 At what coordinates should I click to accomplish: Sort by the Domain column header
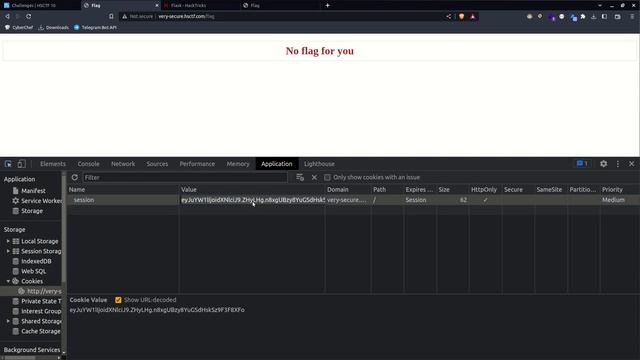coord(348,189)
